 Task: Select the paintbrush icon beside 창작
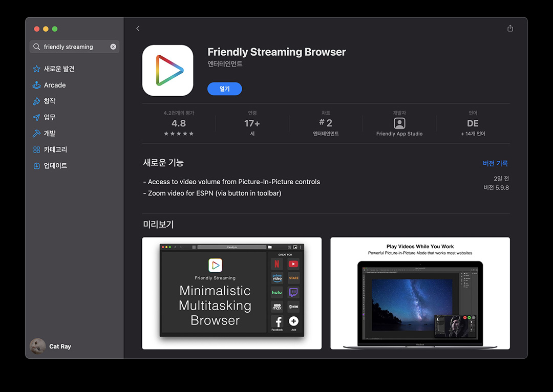pos(37,101)
